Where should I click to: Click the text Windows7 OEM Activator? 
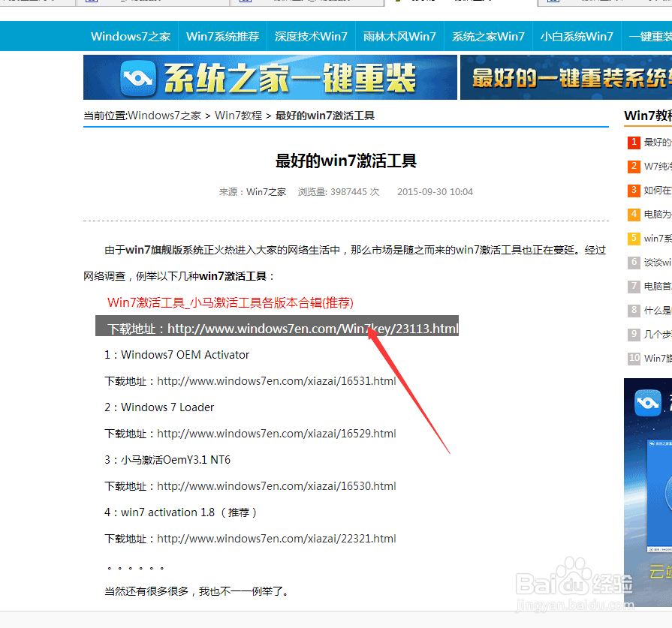[185, 355]
